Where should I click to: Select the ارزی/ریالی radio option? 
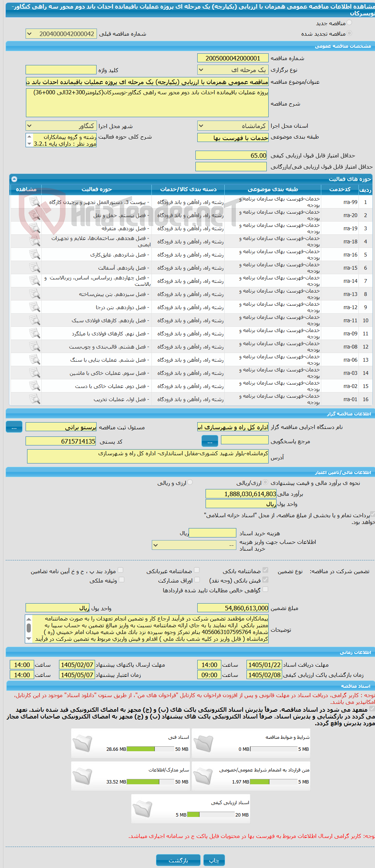tap(265, 482)
